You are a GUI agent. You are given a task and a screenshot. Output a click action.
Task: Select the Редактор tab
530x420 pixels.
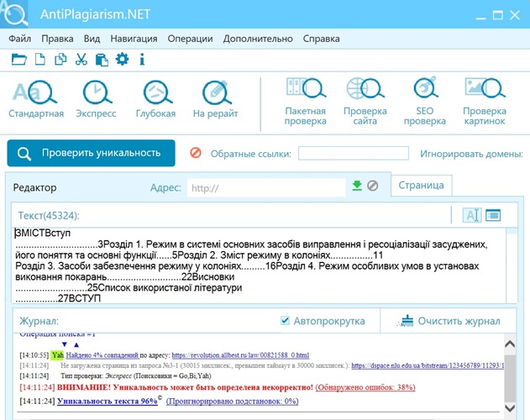[34, 187]
